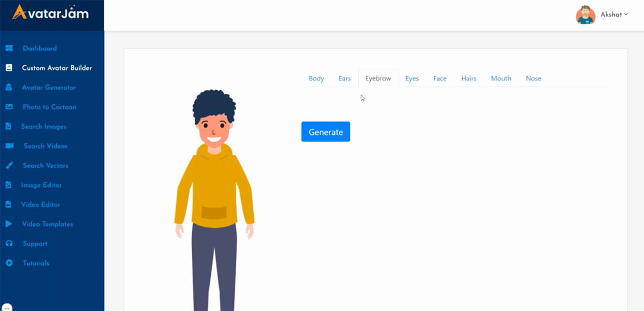Click the Search Videos camera icon
Viewport: 644px width, 311px height.
pyautogui.click(x=9, y=146)
